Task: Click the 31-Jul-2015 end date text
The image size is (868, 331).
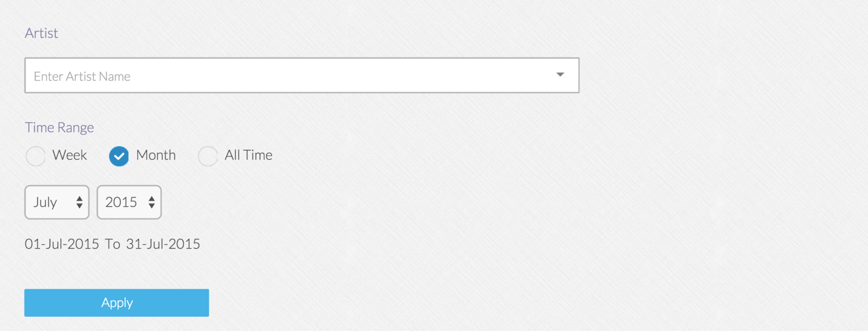Action: (163, 244)
